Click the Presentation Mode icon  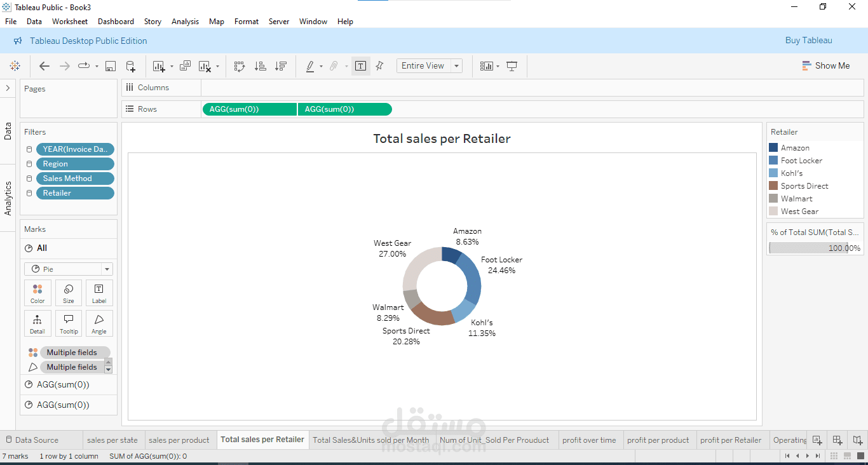512,66
